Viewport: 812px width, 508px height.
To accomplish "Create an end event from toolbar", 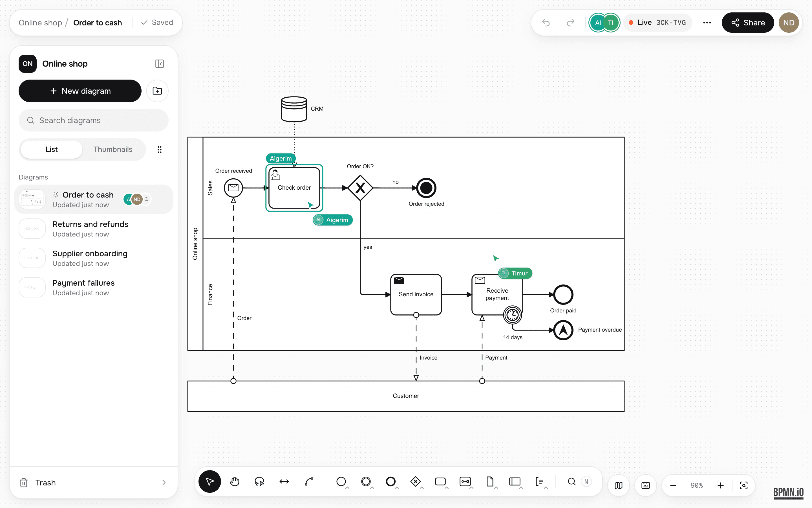I will pyautogui.click(x=391, y=481).
